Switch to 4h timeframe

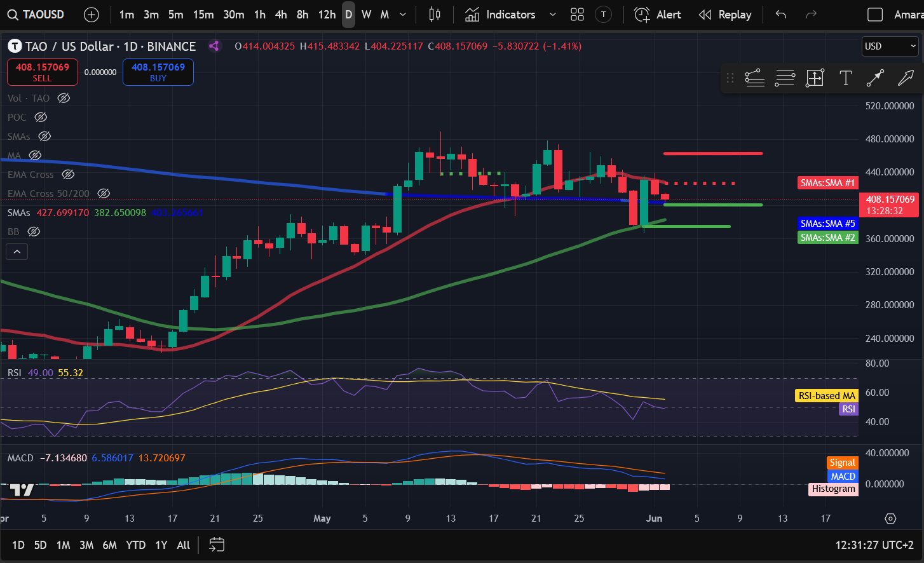281,15
